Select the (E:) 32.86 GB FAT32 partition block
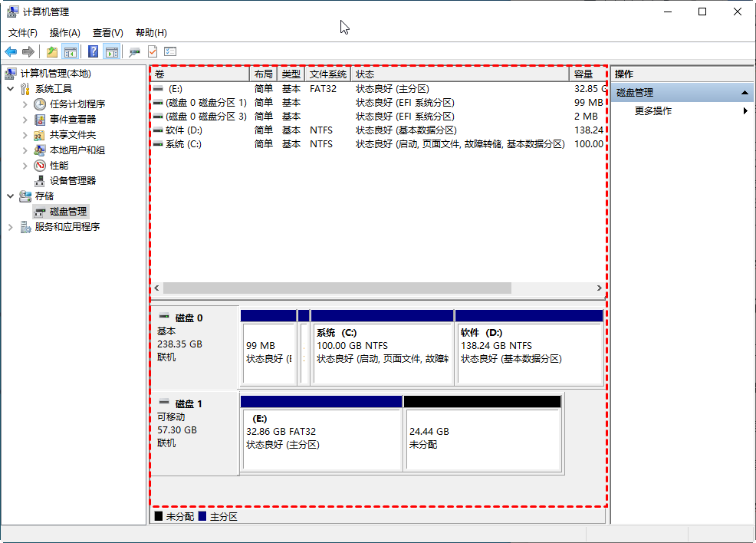The width and height of the screenshot is (756, 543). (x=321, y=433)
